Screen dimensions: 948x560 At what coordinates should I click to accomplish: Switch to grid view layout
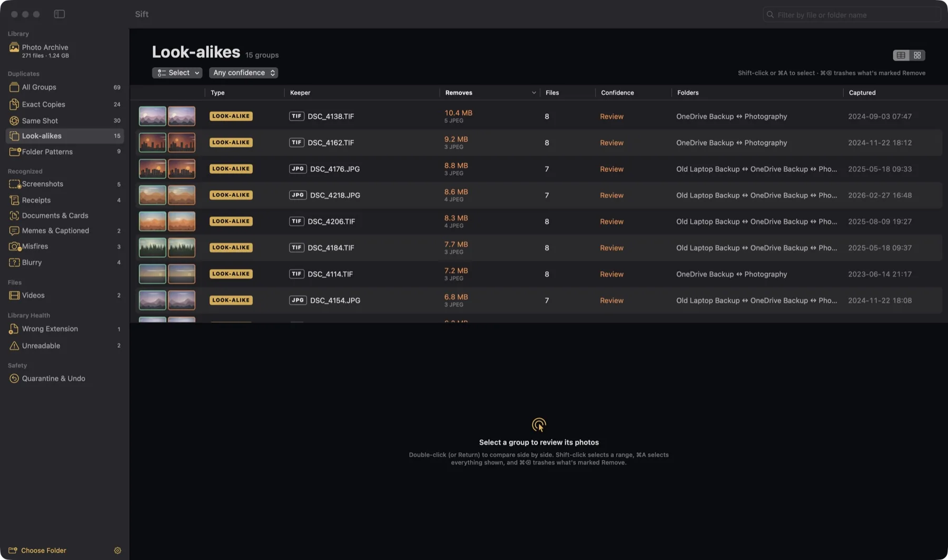tap(917, 55)
